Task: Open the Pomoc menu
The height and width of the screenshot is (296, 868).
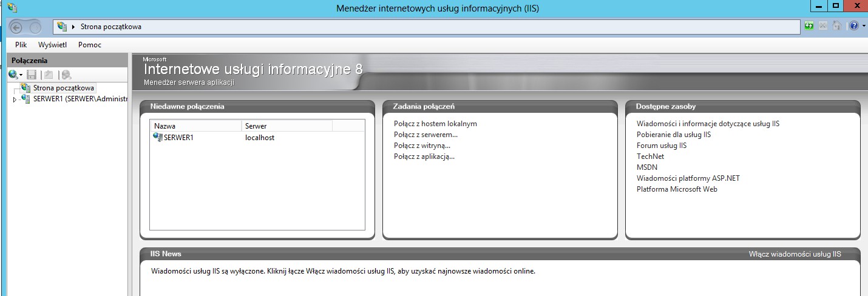Action: point(90,45)
